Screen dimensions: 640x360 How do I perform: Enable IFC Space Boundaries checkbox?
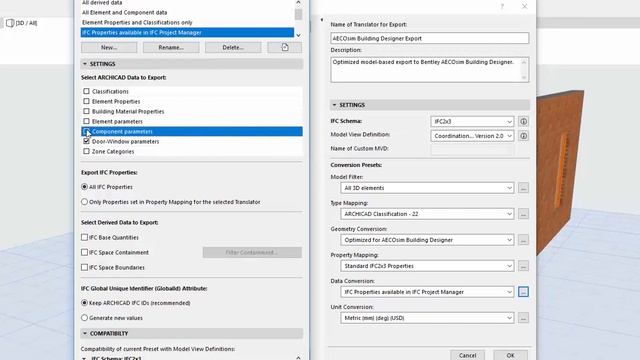[84, 267]
